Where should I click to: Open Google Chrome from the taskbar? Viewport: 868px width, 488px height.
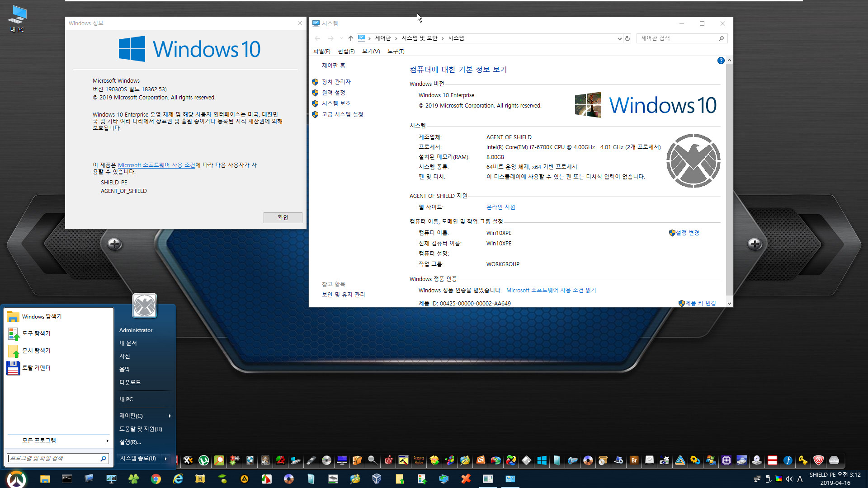pyautogui.click(x=156, y=479)
